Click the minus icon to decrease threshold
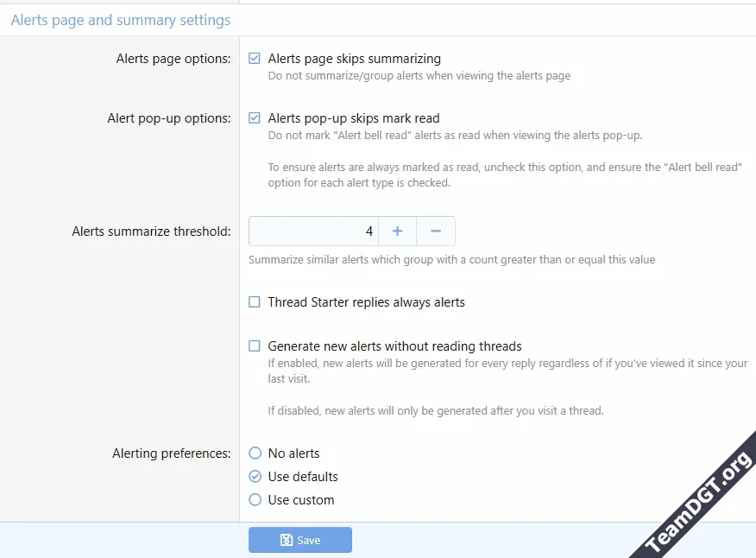The image size is (756, 558). click(436, 231)
